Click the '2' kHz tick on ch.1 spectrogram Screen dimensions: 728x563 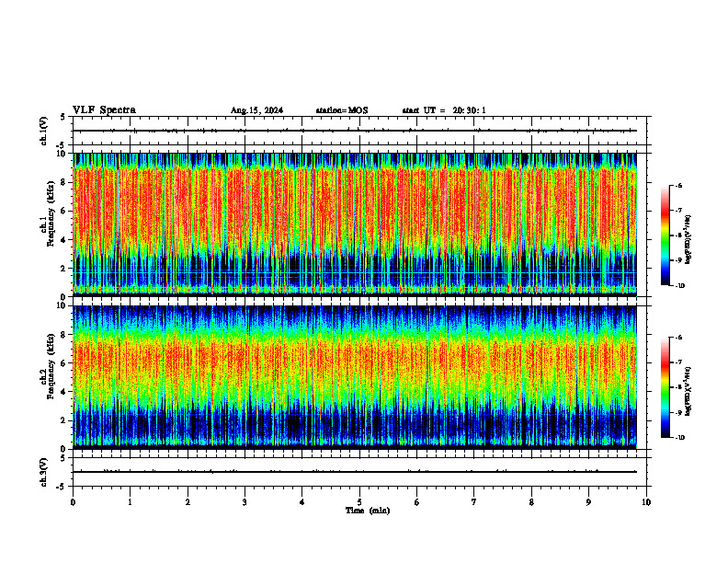64,268
